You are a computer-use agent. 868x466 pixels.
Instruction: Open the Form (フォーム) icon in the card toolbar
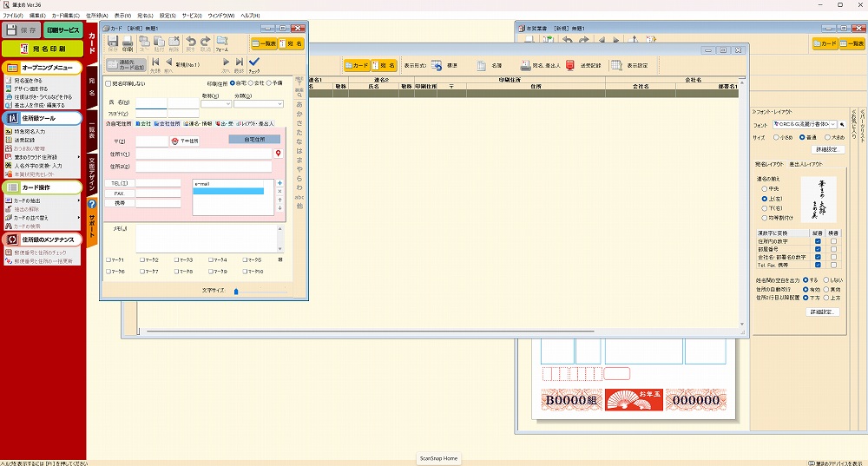click(222, 43)
